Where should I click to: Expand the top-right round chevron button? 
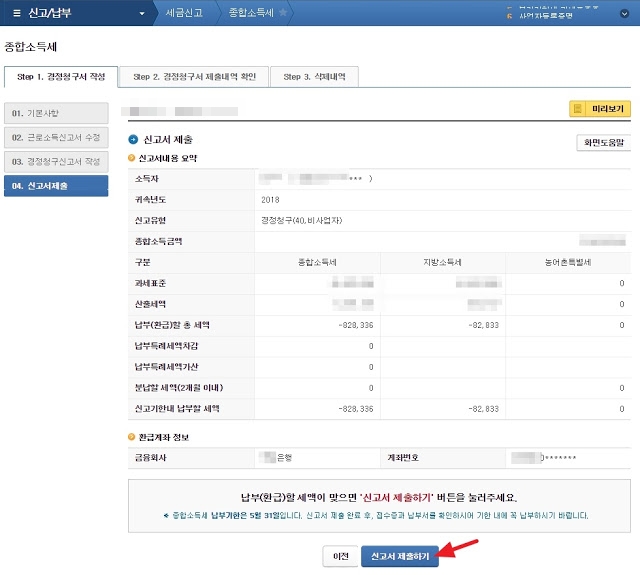[624, 13]
